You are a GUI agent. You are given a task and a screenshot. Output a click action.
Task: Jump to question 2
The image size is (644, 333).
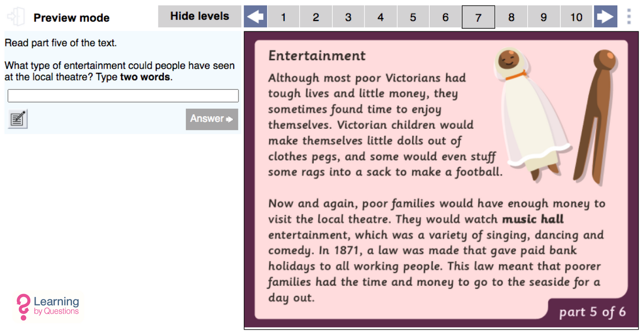point(316,17)
